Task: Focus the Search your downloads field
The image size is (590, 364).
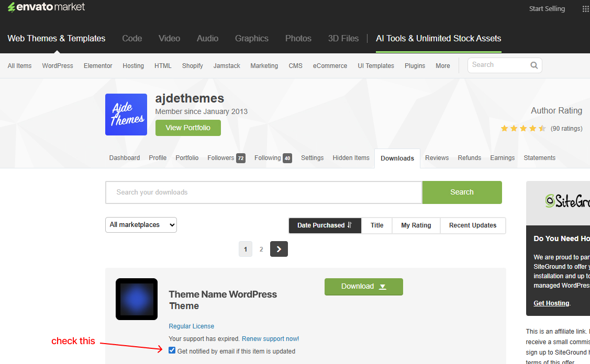Action: click(263, 192)
